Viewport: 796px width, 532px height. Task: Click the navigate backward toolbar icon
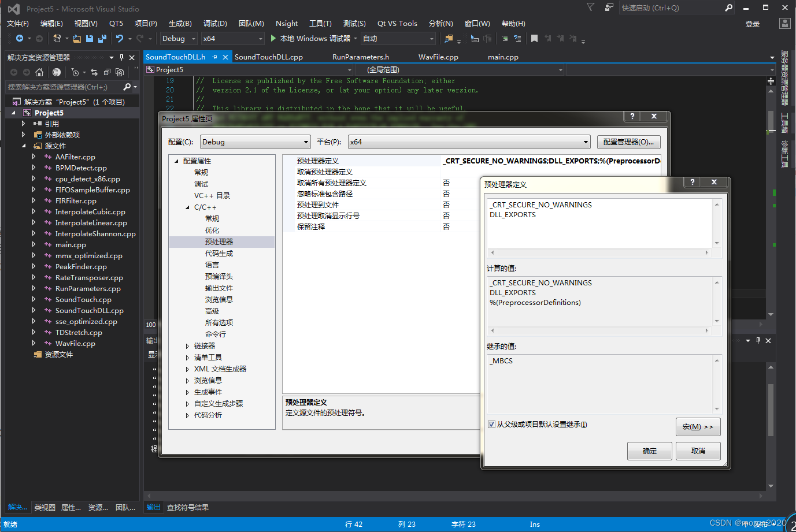tap(20, 39)
